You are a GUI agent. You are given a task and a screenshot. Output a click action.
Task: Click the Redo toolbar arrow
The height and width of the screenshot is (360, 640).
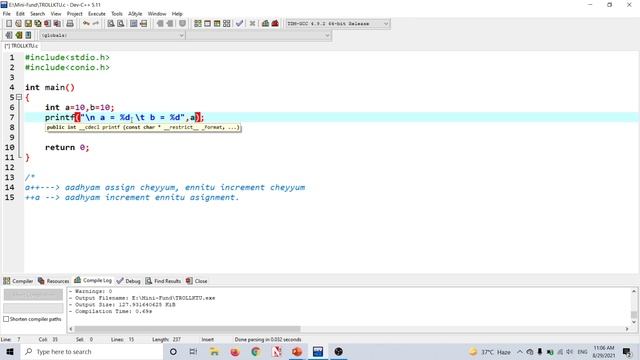96,24
